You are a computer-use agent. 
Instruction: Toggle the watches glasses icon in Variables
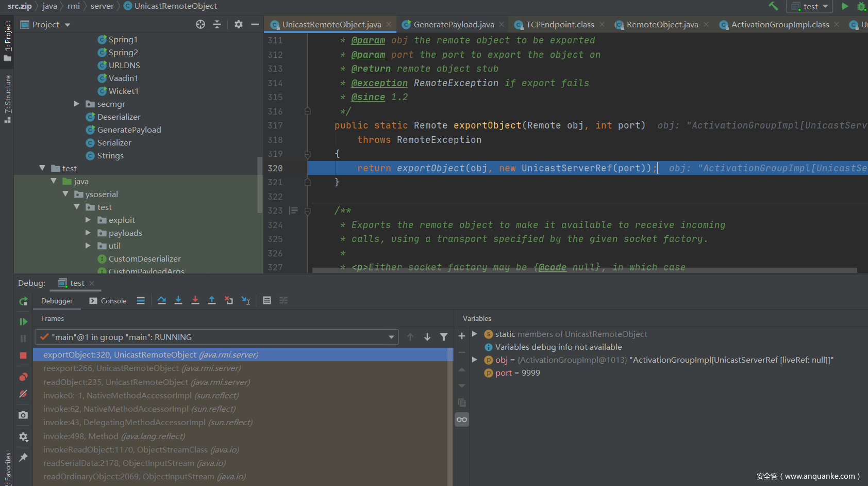coord(462,420)
